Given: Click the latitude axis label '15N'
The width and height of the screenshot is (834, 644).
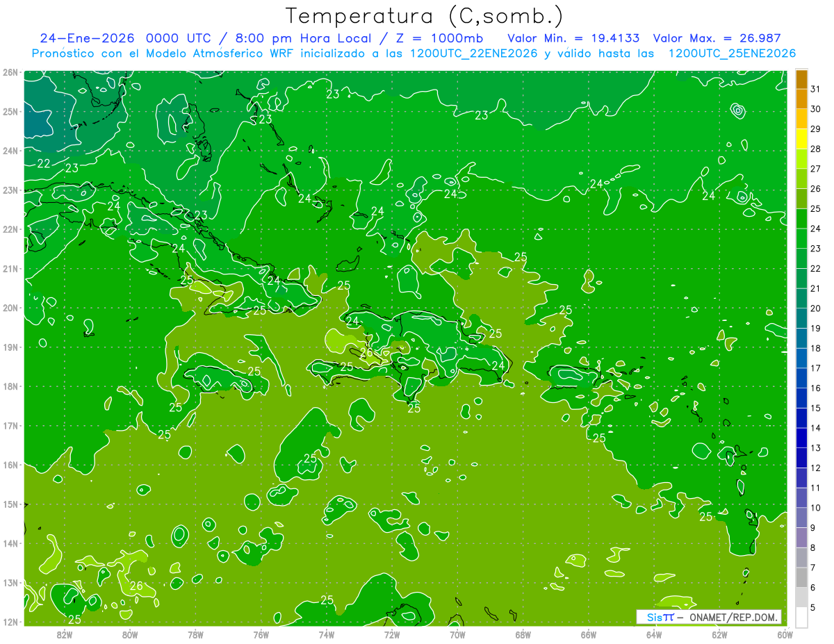Looking at the screenshot, I should (x=10, y=504).
